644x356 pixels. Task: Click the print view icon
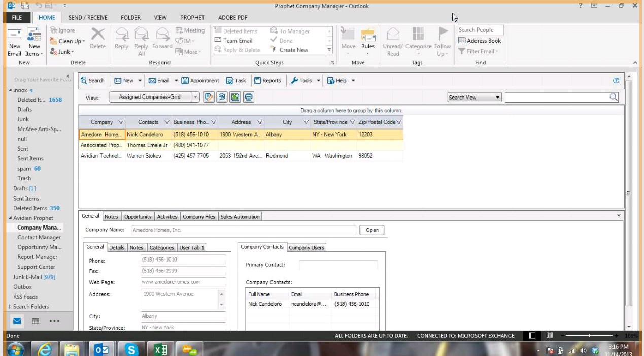coord(249,97)
